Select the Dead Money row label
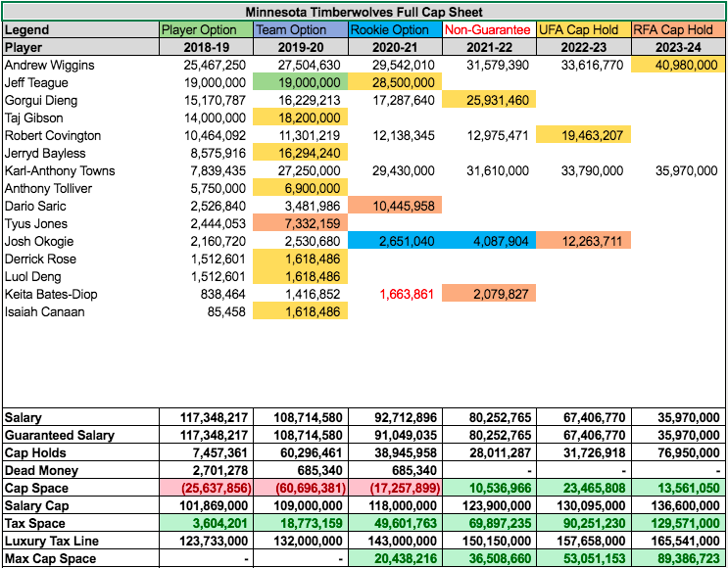 click(x=80, y=470)
